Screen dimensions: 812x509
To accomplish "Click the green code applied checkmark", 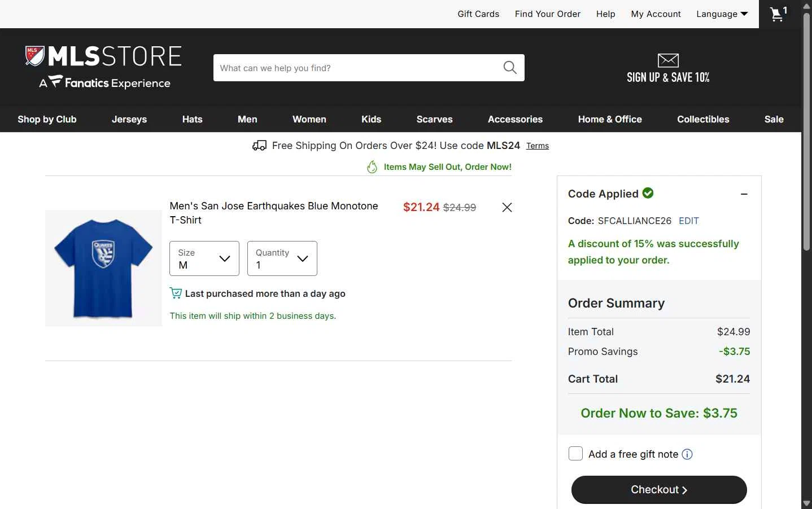I will 648,193.
